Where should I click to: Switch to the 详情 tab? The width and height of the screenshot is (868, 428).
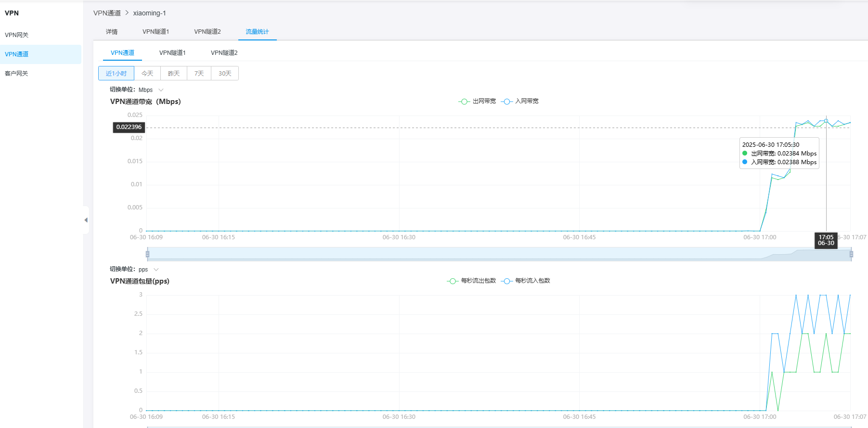[112, 32]
